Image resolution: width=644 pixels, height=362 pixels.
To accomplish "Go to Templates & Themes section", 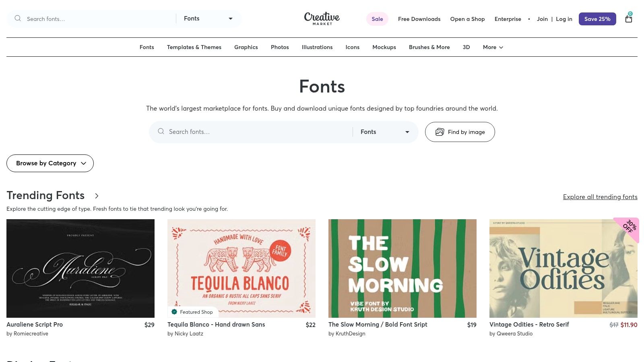I will pos(194,47).
